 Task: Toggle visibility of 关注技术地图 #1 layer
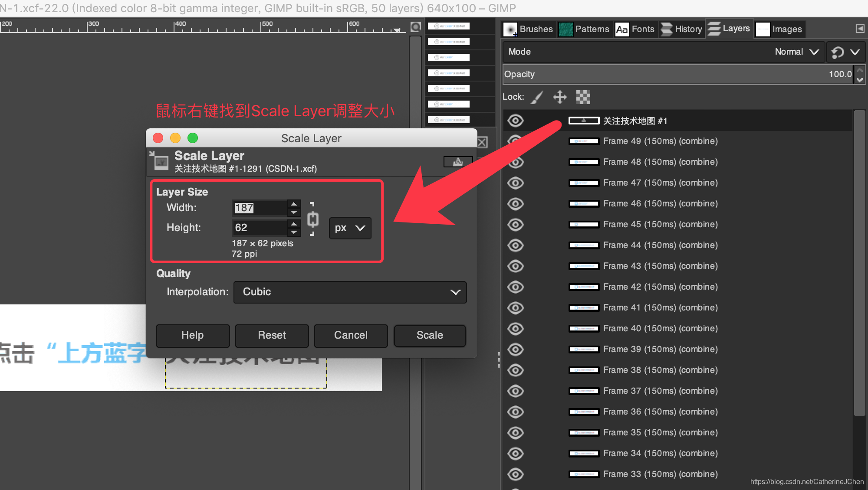[x=515, y=121]
